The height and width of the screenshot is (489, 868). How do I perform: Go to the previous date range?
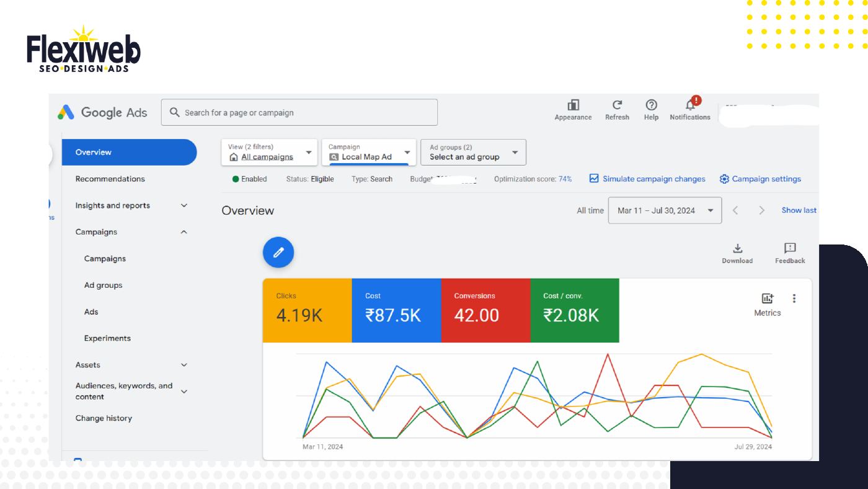(735, 210)
